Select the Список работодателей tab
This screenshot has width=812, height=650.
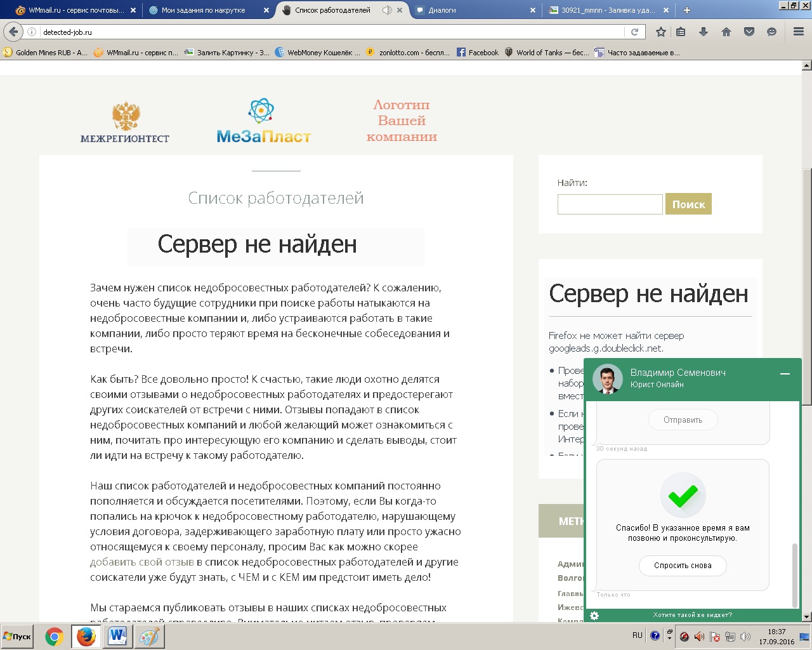click(343, 10)
